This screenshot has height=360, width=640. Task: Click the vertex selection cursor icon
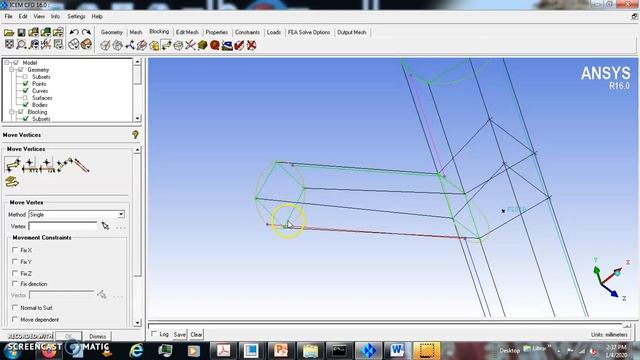[x=105, y=226]
